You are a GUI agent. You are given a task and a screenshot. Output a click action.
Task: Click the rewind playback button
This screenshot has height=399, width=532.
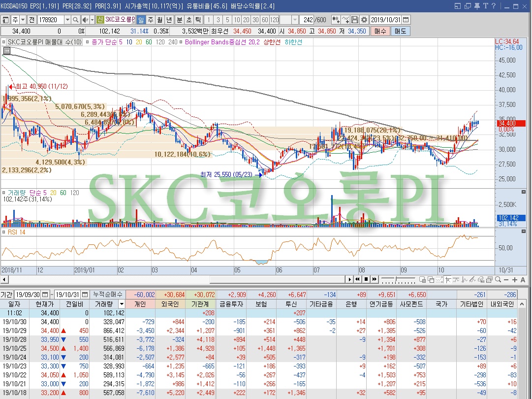(357, 279)
